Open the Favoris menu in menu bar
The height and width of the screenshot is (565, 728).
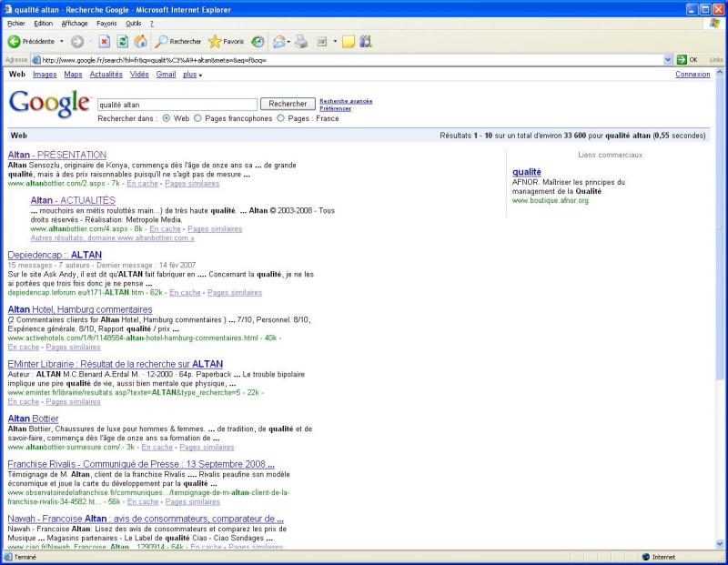(106, 24)
